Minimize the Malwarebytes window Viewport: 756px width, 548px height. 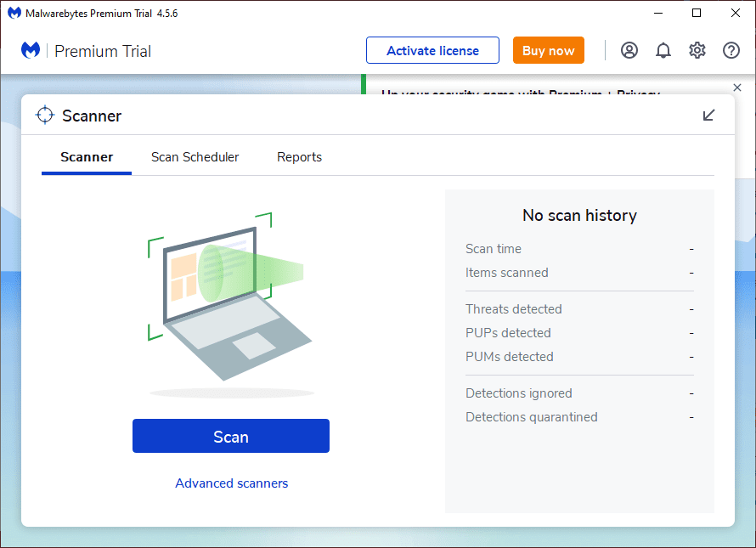[x=658, y=13]
